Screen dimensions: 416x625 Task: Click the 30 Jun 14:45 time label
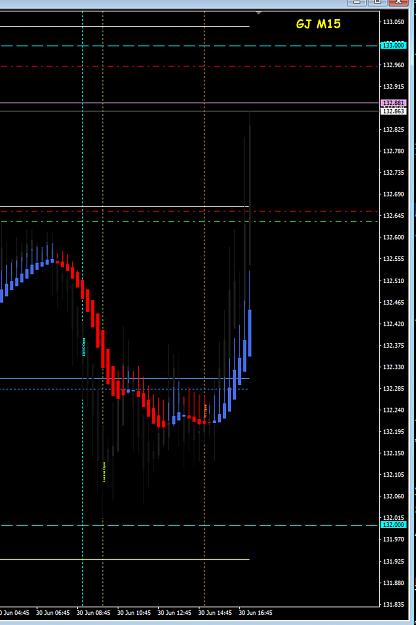[x=215, y=612]
